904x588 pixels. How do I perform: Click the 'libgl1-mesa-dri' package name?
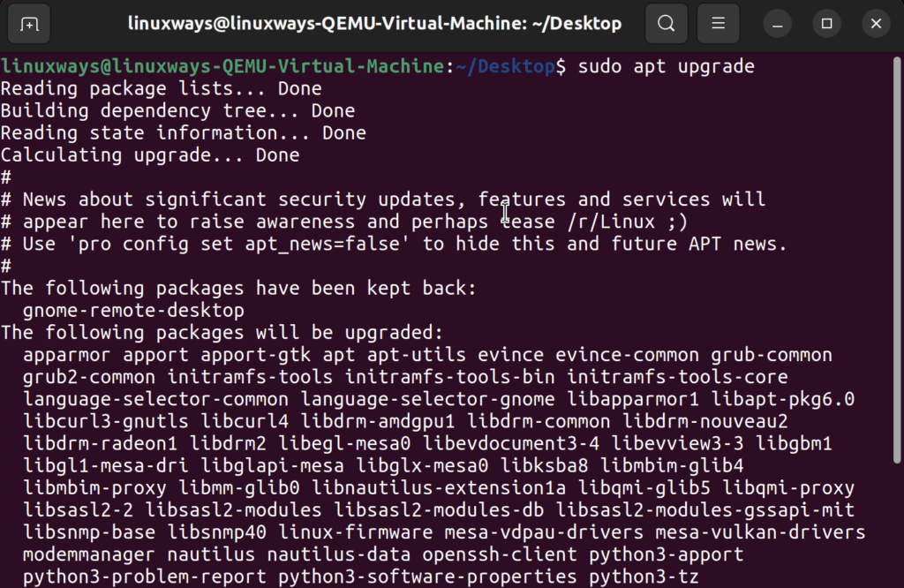[x=106, y=466]
